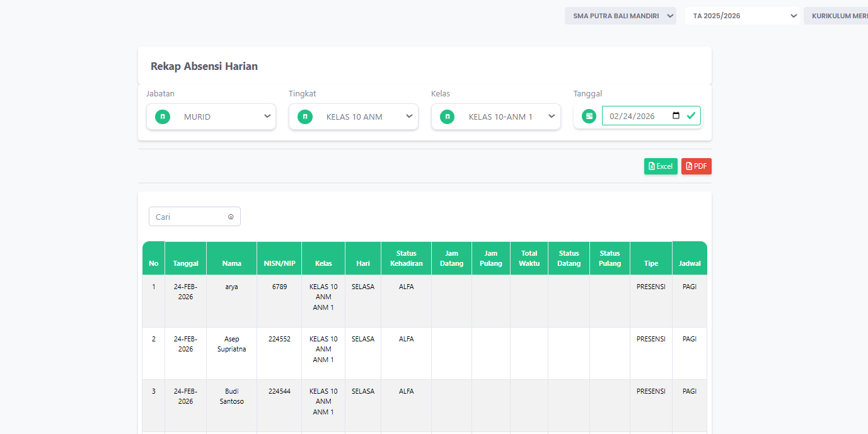Click the green icon next to the Tanggal field
Image resolution: width=868 pixels, height=434 pixels.
(589, 116)
